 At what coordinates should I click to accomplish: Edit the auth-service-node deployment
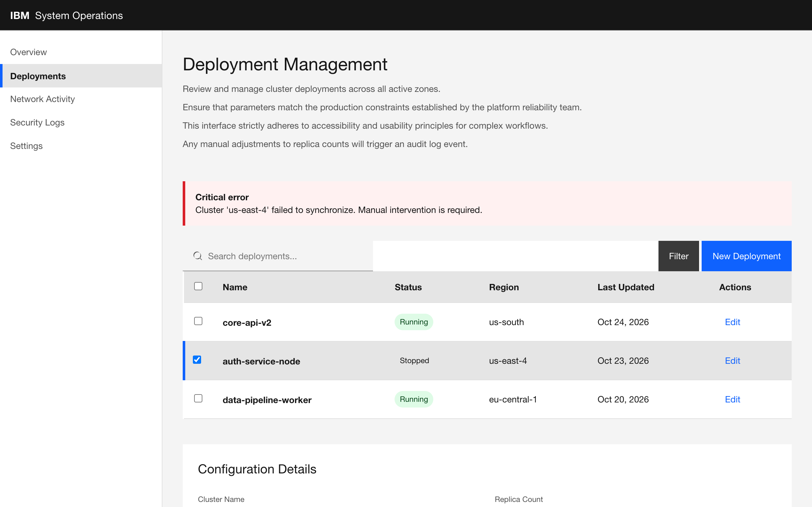(732, 361)
